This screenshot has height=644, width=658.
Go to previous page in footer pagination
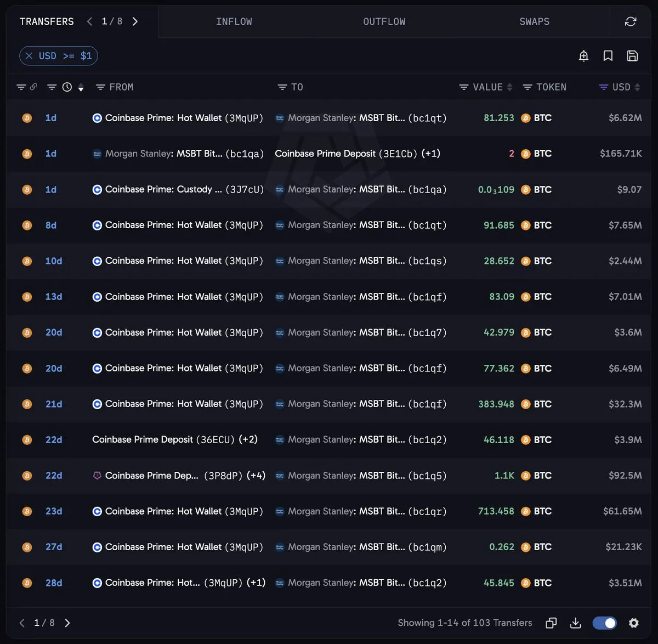tap(22, 623)
